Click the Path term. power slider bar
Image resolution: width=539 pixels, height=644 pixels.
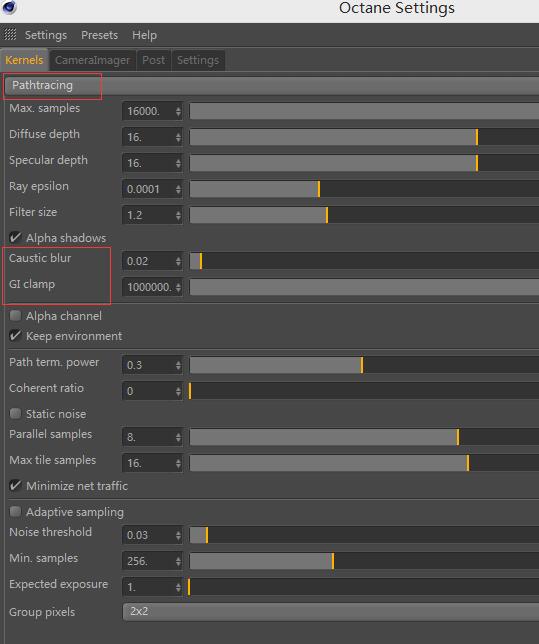364,365
